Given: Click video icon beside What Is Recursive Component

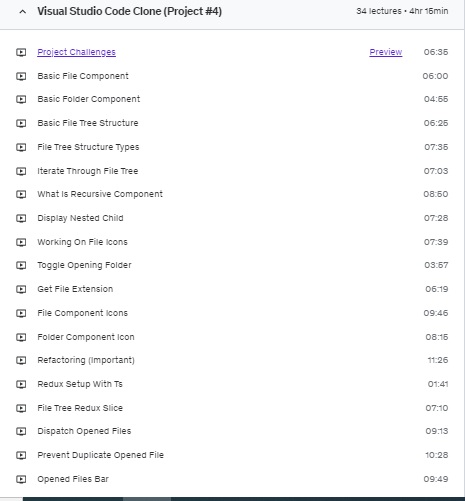Looking at the screenshot, I should (21, 194).
